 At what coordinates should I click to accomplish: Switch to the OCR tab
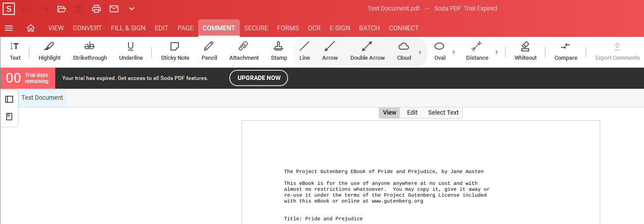coord(314,28)
